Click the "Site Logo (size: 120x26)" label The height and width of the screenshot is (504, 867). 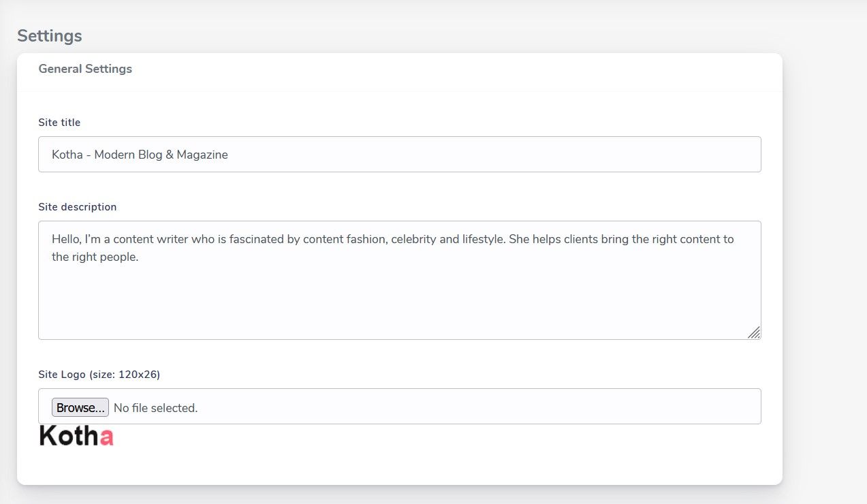click(x=99, y=374)
